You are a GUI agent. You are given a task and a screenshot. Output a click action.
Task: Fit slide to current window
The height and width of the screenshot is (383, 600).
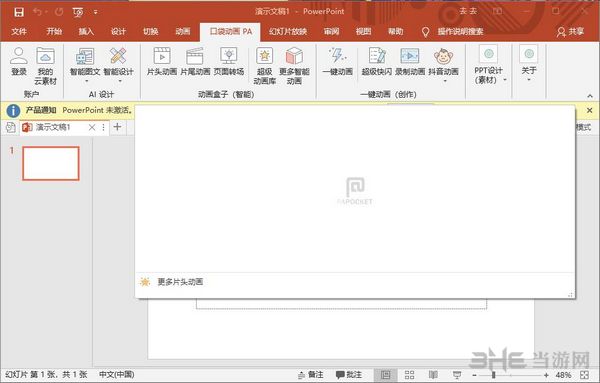click(584, 375)
